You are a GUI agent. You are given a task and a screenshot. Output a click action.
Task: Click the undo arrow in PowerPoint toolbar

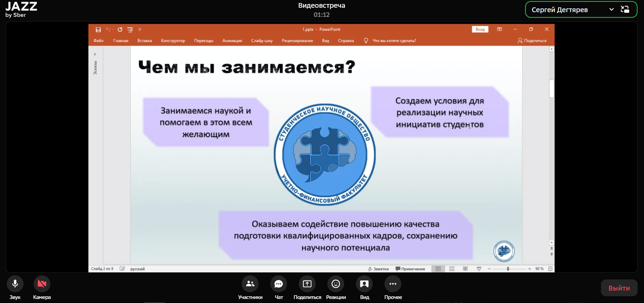(108, 30)
